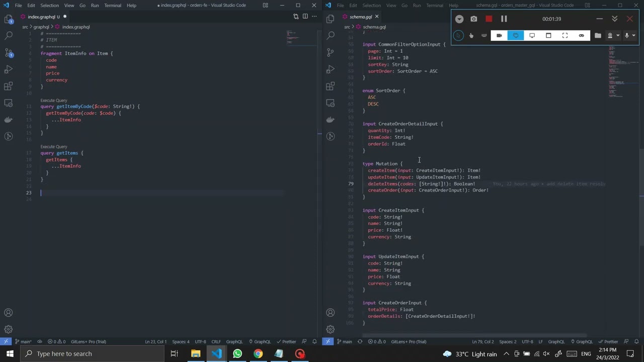This screenshot has width=644, height=362.
Task: Toggle cursor highlight in recorder
Action: [x=458, y=35]
